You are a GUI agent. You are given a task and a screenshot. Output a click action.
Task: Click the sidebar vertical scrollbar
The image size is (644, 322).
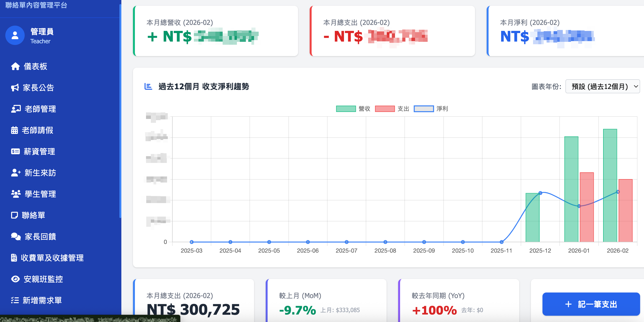pos(120,111)
